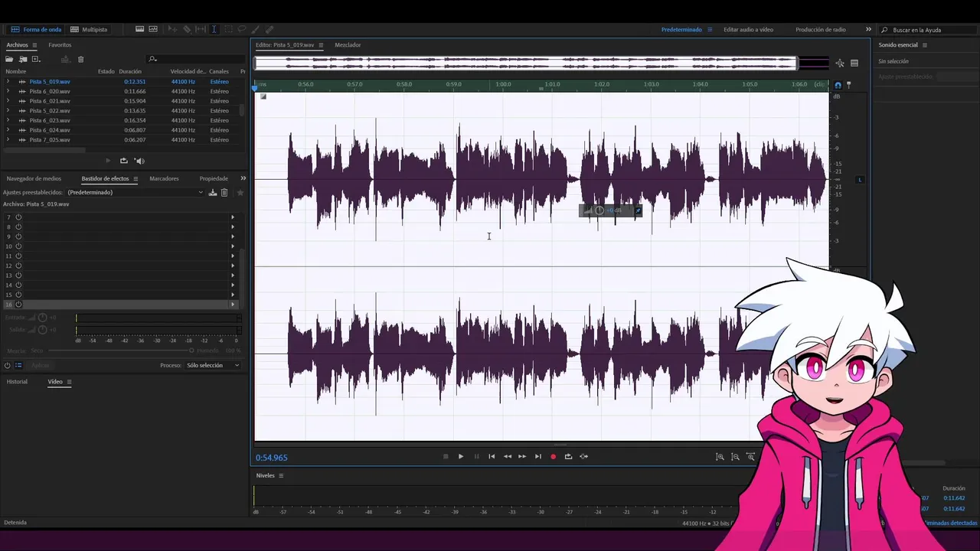Click Open File folder icon in Archivos

click(10, 59)
